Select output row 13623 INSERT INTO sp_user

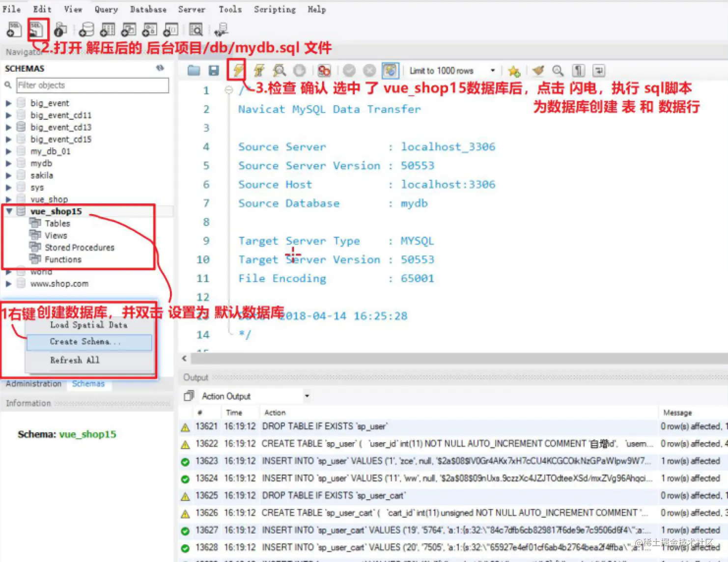point(453,461)
